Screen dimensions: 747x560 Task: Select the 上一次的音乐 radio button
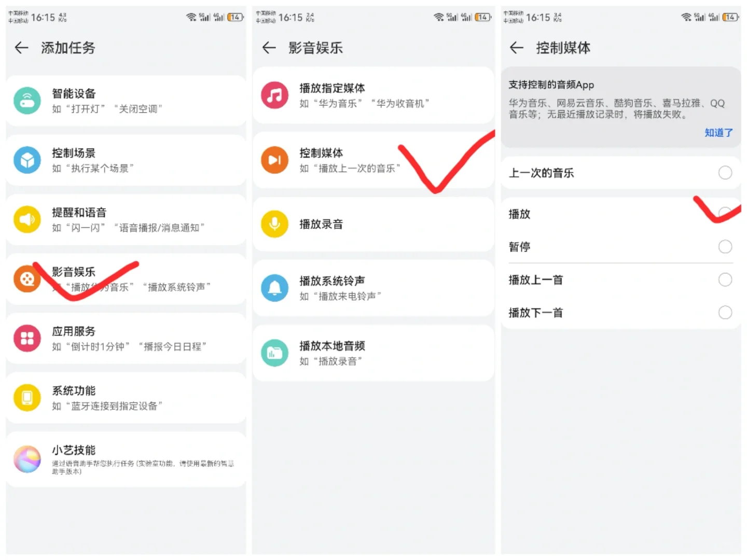pyautogui.click(x=725, y=173)
